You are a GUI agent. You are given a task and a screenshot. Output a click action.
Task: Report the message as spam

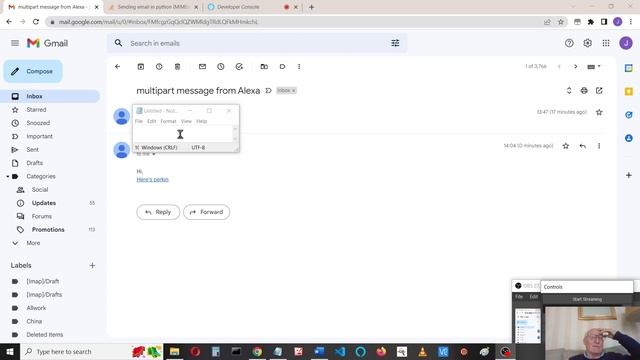(x=159, y=67)
